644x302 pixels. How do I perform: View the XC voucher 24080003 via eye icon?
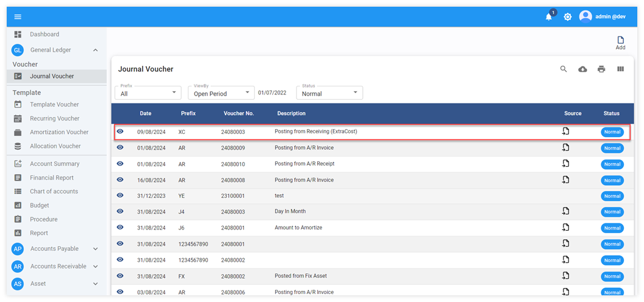click(120, 132)
